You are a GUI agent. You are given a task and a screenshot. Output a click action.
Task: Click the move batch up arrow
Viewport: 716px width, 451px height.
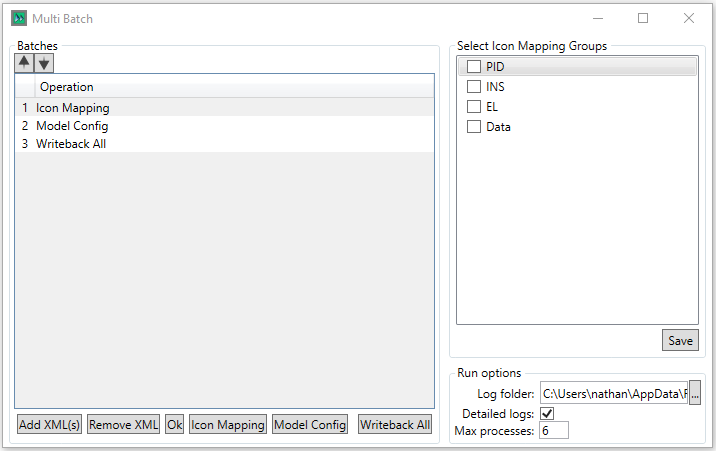point(24,62)
